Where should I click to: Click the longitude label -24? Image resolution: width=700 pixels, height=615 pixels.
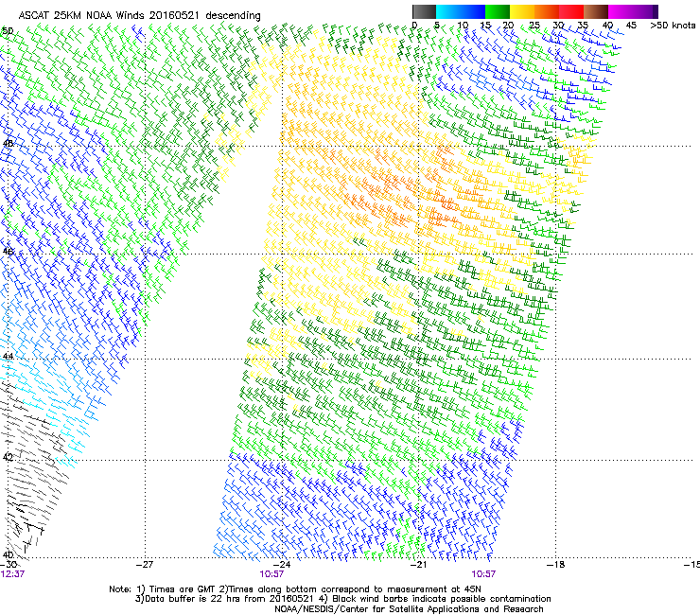pyautogui.click(x=282, y=565)
